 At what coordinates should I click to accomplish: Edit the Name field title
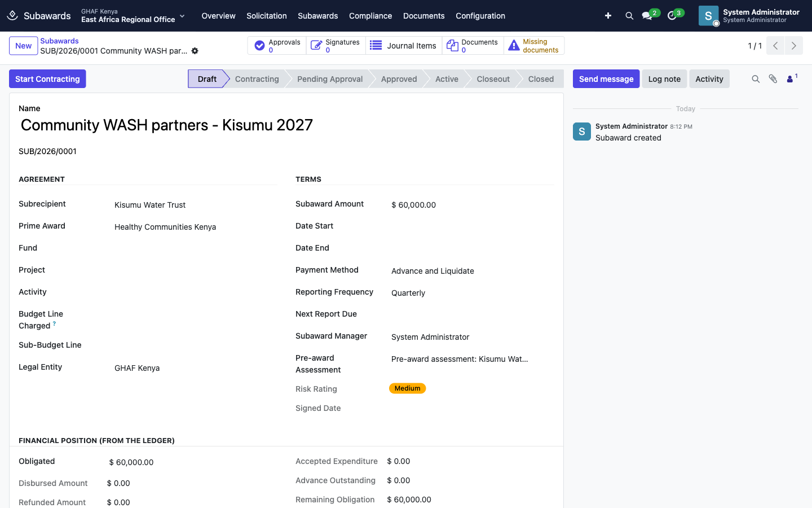tap(286, 125)
